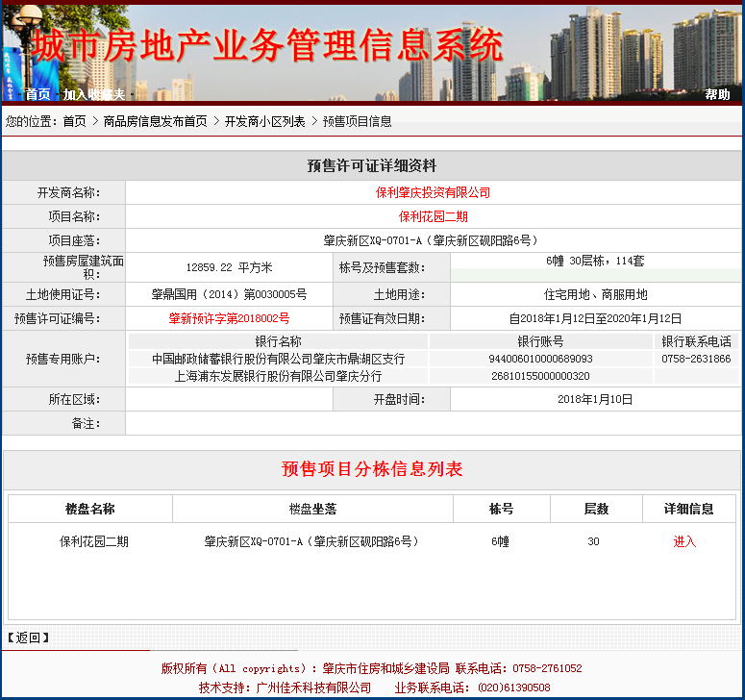Click the 层数 column header

(x=596, y=509)
